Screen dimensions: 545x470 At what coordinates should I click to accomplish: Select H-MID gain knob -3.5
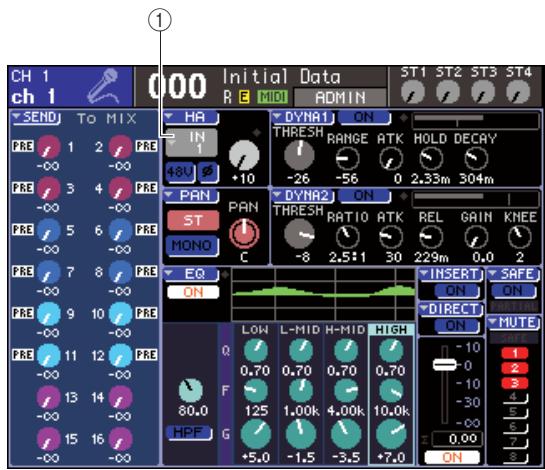[x=346, y=435]
